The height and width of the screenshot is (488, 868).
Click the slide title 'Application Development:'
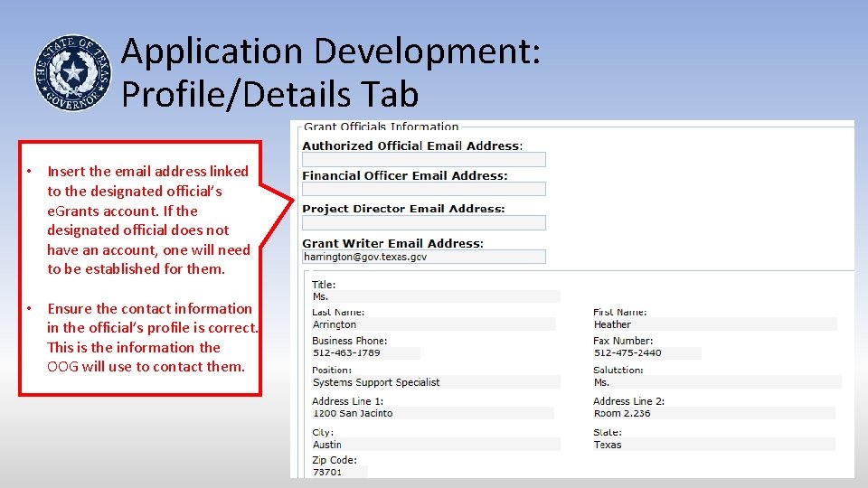[x=331, y=52]
